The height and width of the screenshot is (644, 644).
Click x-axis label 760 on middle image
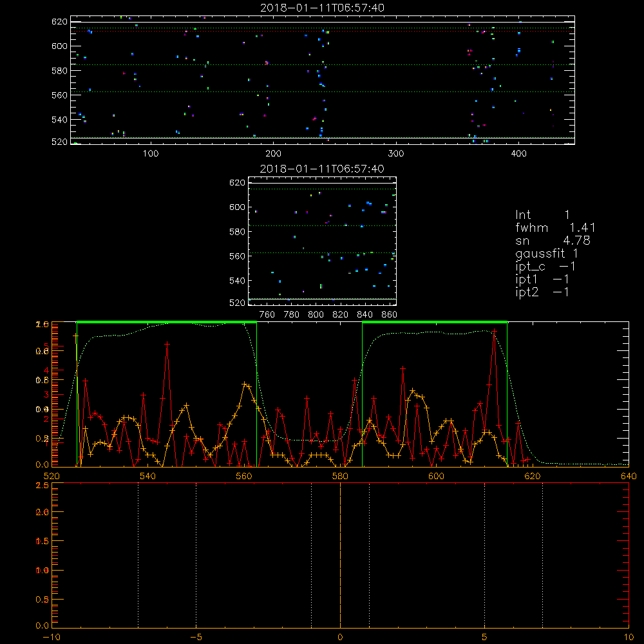[x=267, y=315]
